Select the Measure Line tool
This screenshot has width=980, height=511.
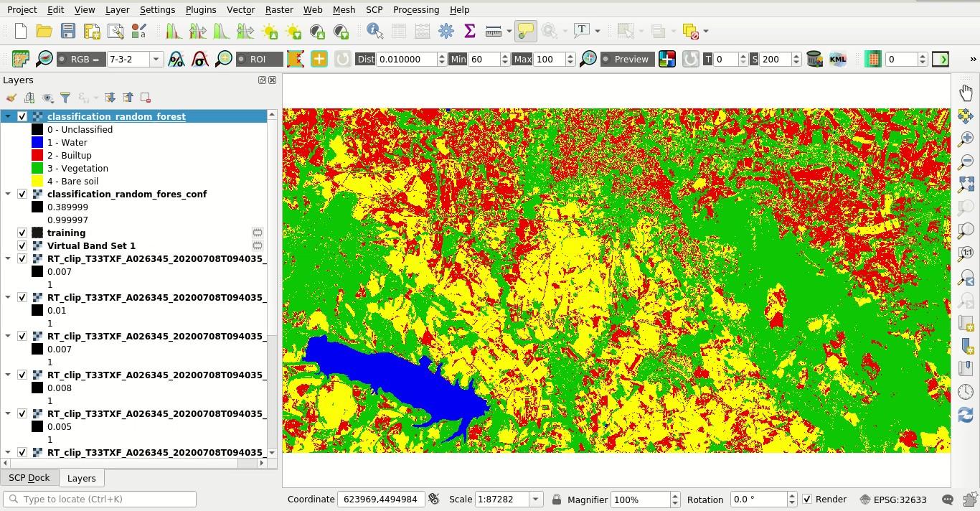[495, 31]
